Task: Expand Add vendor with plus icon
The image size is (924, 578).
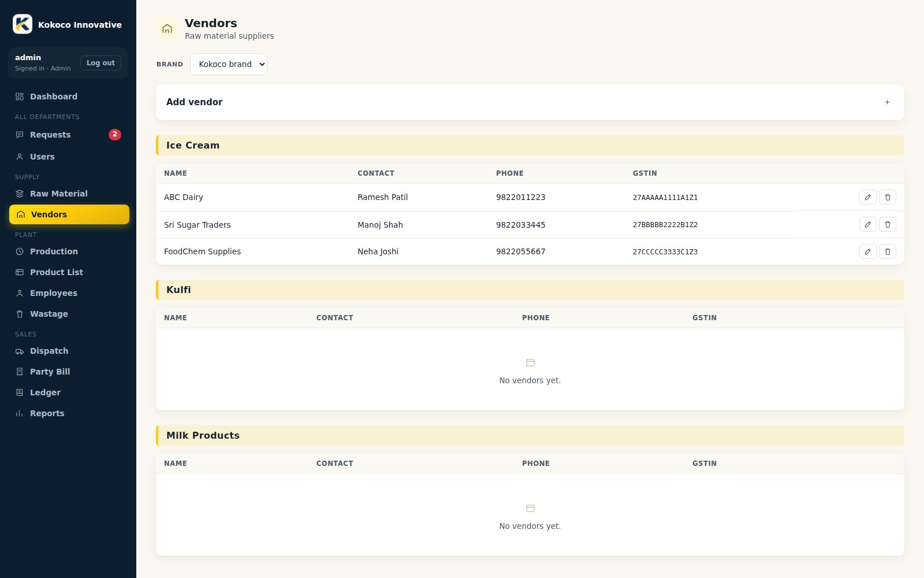Action: pyautogui.click(x=887, y=102)
